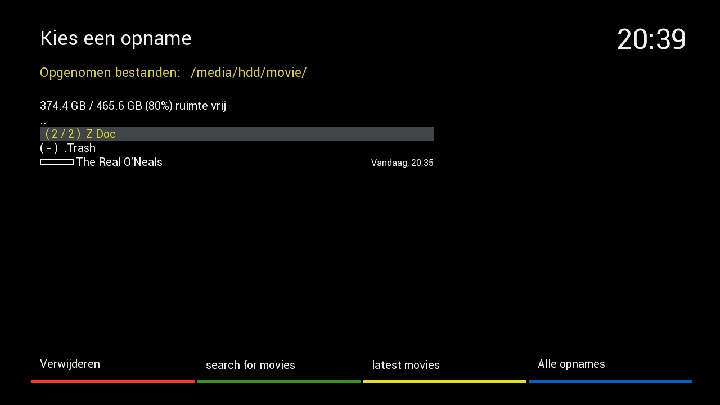Click the ( - ) marker beside .Trash

(x=50, y=148)
